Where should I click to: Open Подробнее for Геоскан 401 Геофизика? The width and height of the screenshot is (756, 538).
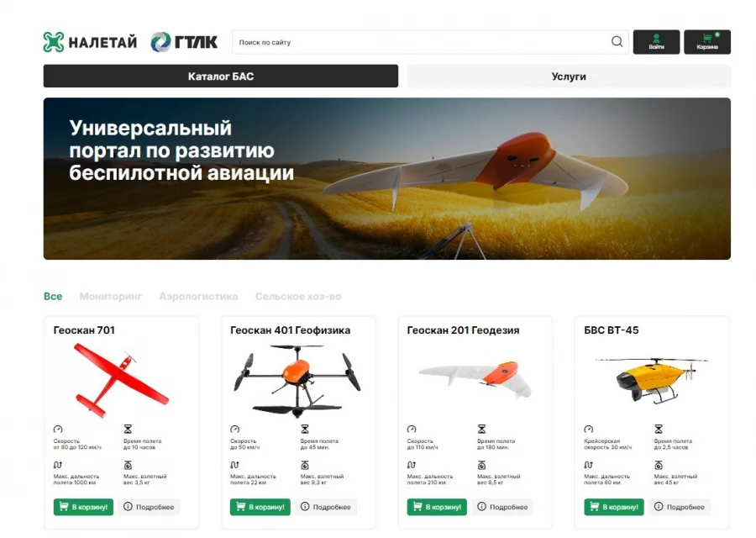pos(326,507)
